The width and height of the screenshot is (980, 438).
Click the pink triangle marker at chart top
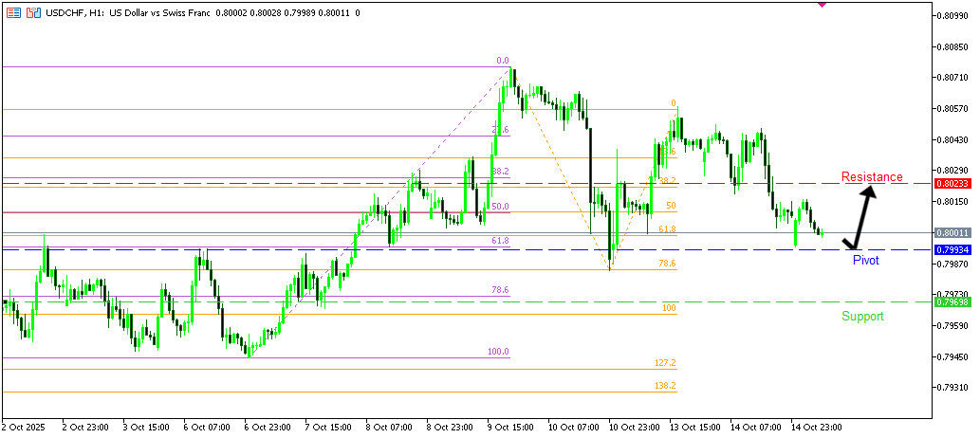point(822,4)
